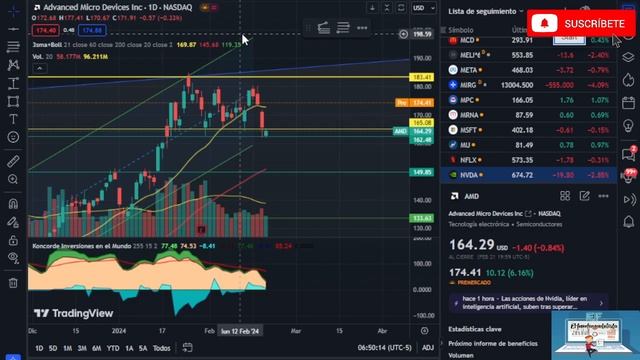640x360 pixels.
Task: Open the ideas light bulb icon
Action: tap(628, 126)
